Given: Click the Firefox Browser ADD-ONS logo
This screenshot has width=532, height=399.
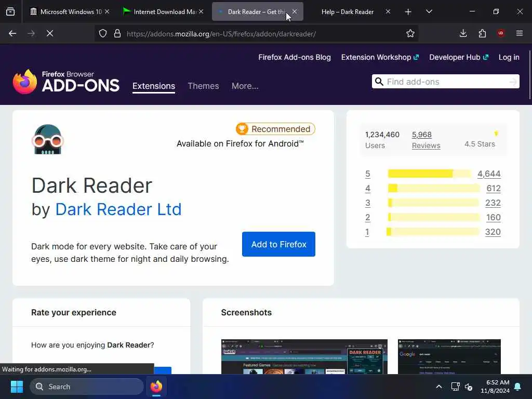Looking at the screenshot, I should 66,82.
